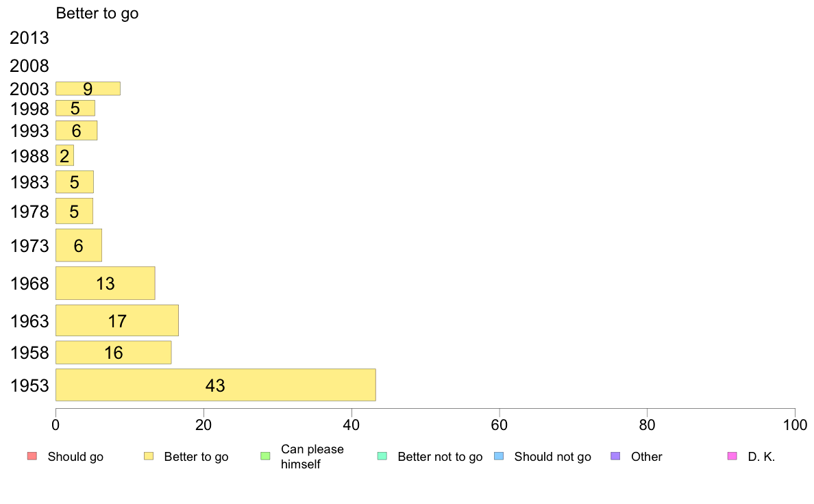Select the 2003 bar showing 9

point(88,89)
